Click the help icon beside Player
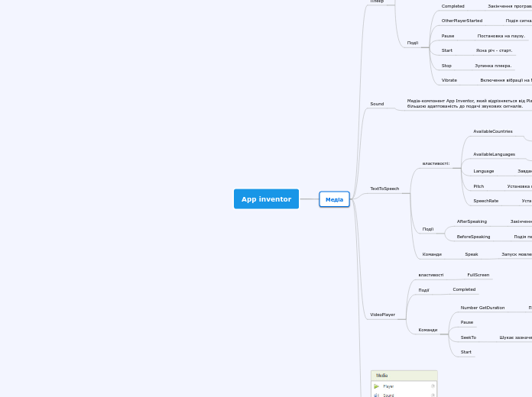 433,386
